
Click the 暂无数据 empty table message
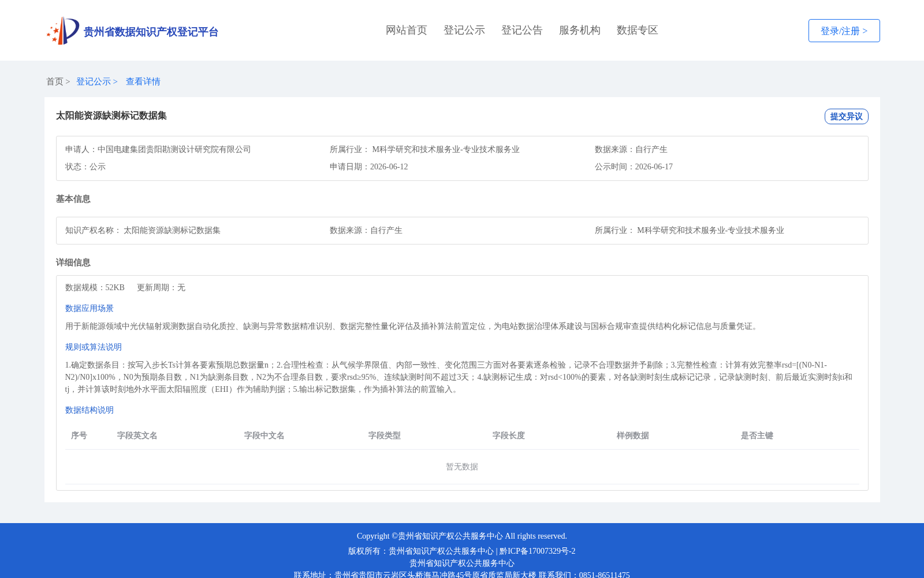pos(462,466)
